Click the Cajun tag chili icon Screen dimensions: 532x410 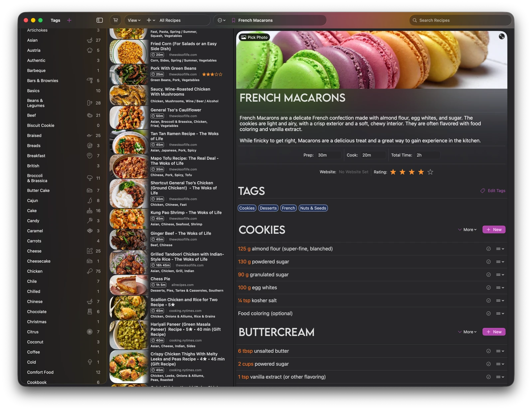pyautogui.click(x=89, y=201)
